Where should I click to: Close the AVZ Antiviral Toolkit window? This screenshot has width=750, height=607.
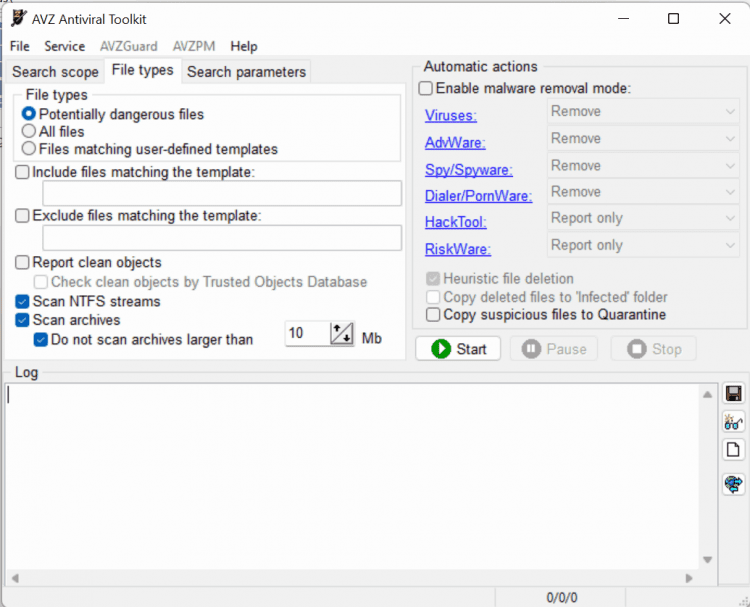725,19
